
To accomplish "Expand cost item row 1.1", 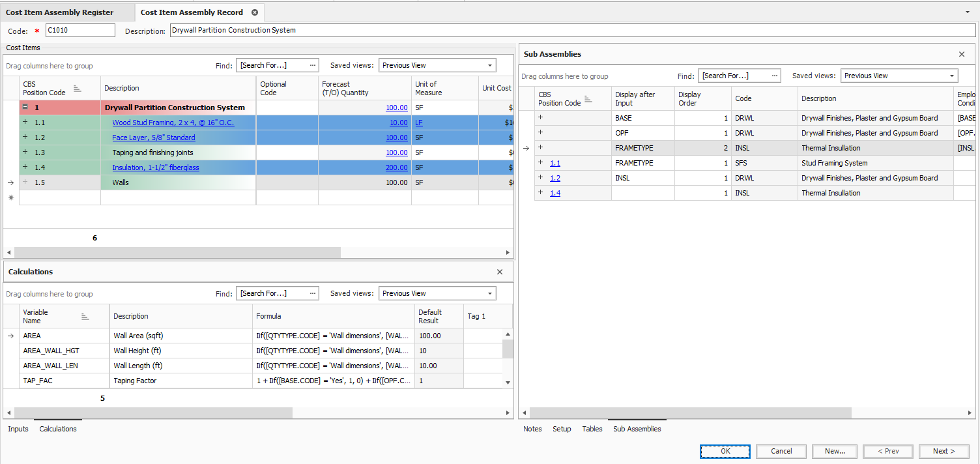I will 25,123.
